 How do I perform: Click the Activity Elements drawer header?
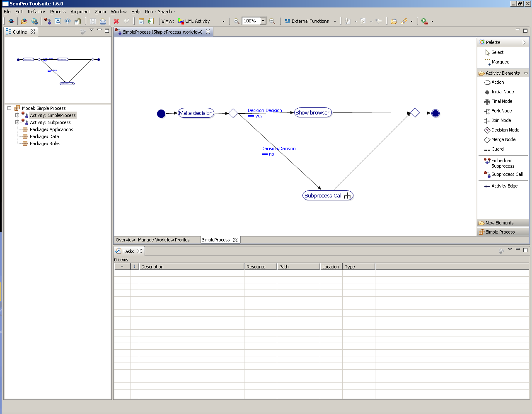coord(503,73)
